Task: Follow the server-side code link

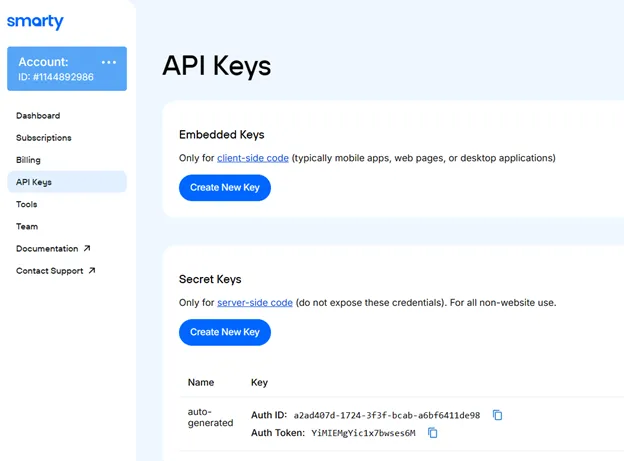Action: pyautogui.click(x=255, y=302)
